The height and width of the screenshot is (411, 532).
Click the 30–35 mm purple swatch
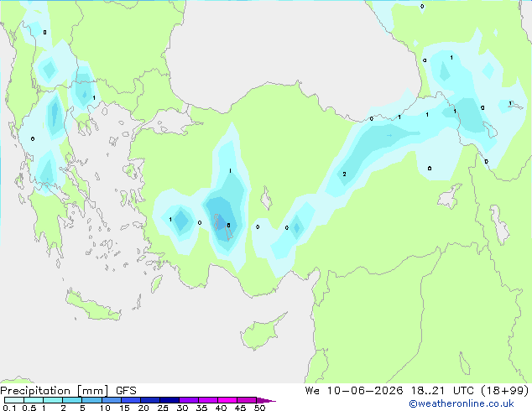(188, 400)
